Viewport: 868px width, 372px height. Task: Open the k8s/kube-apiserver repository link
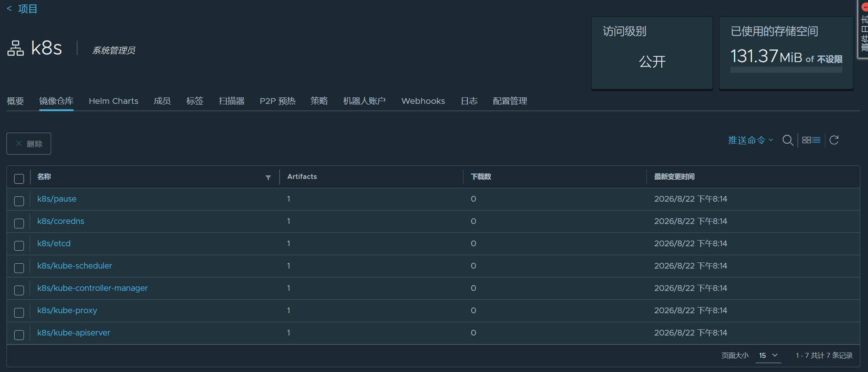coord(74,333)
